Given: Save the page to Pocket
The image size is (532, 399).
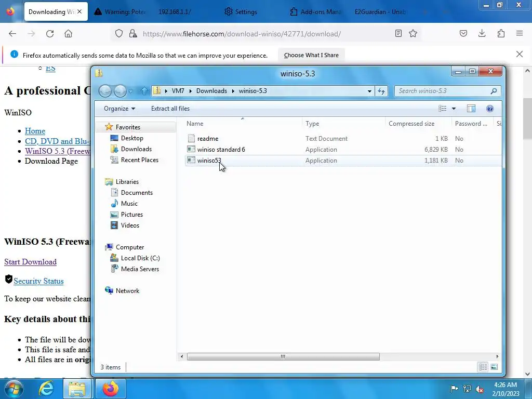Looking at the screenshot, I should 463,33.
